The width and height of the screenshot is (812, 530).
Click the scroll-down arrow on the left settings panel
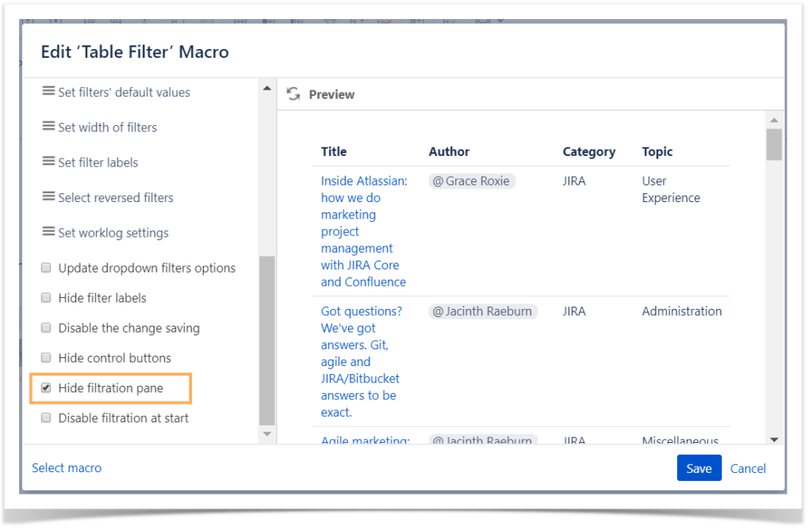point(267,434)
